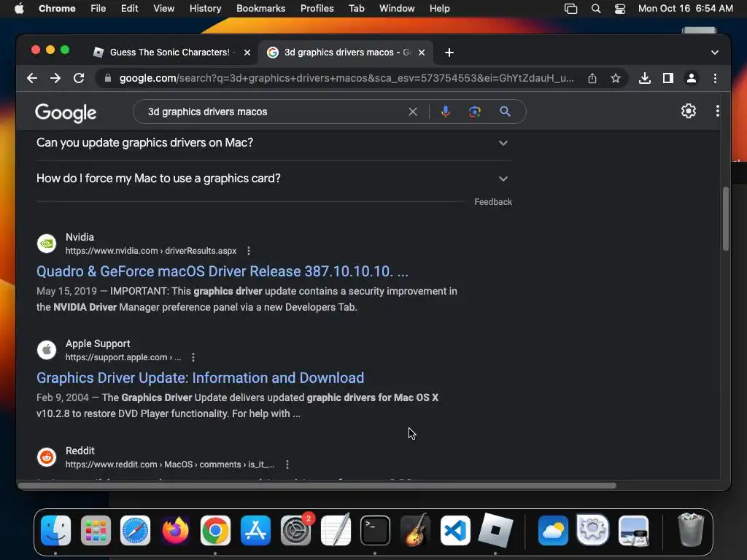The image size is (747, 560).
Task: Open Launchpad from the Dock
Action: pyautogui.click(x=96, y=530)
